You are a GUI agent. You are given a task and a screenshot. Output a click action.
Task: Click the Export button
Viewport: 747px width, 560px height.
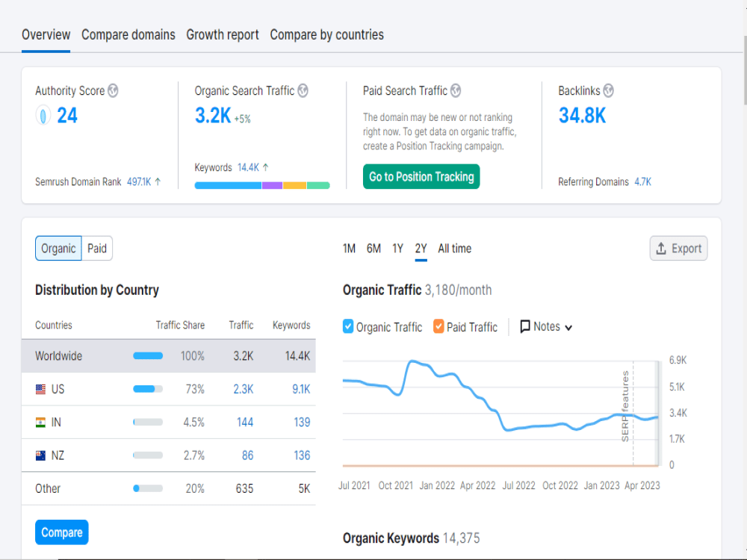pos(678,248)
